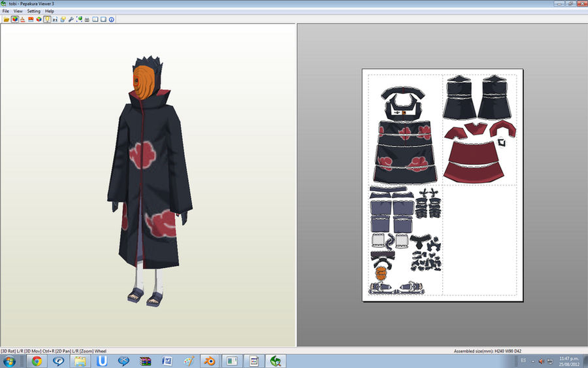Click the 3:1 scale page icon
The width and height of the screenshot is (588, 368).
[55, 19]
